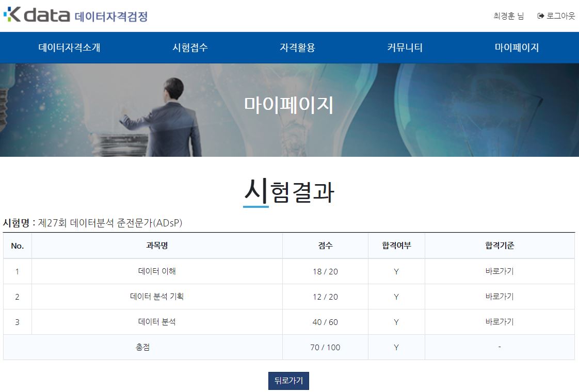Click the 합격여부 column header
Image resolution: width=579 pixels, height=392 pixels.
point(396,246)
